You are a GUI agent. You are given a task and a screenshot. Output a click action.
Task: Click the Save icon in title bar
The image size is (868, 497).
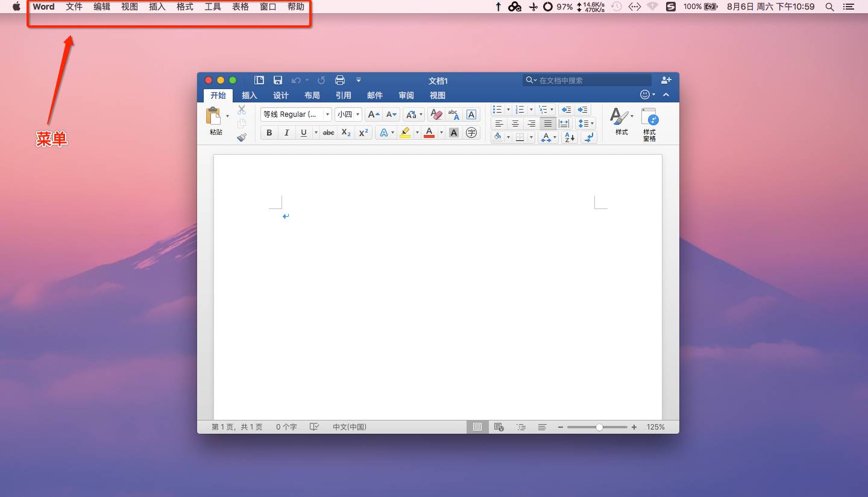(278, 80)
